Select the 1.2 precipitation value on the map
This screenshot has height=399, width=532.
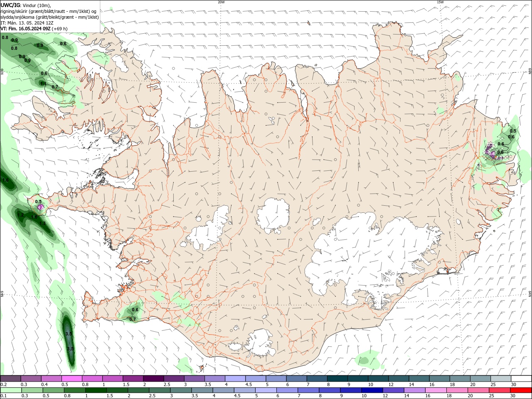tap(20, 215)
